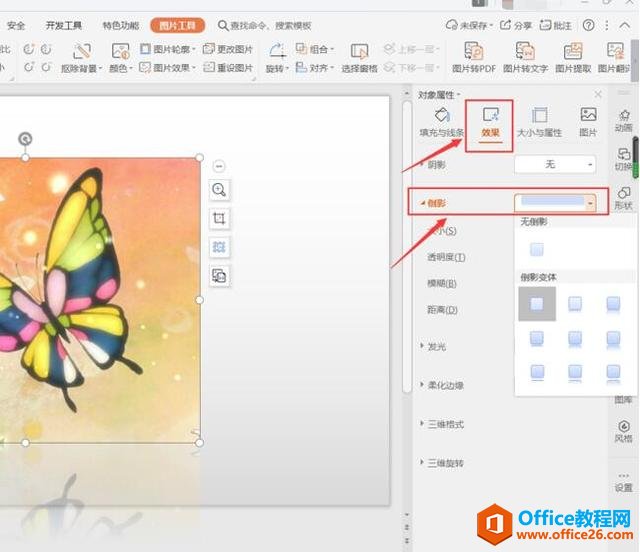
Task: Click Picture to Text (图片转文字)
Action: pyautogui.click(x=525, y=58)
